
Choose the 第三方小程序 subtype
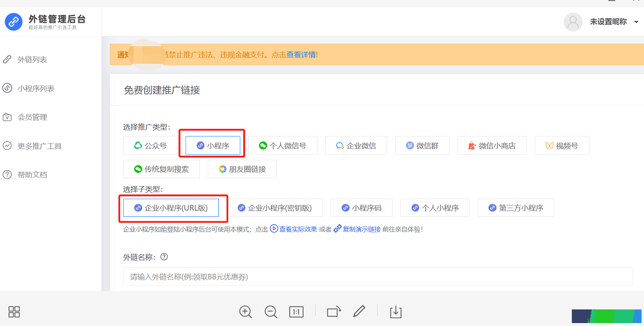[x=516, y=208]
